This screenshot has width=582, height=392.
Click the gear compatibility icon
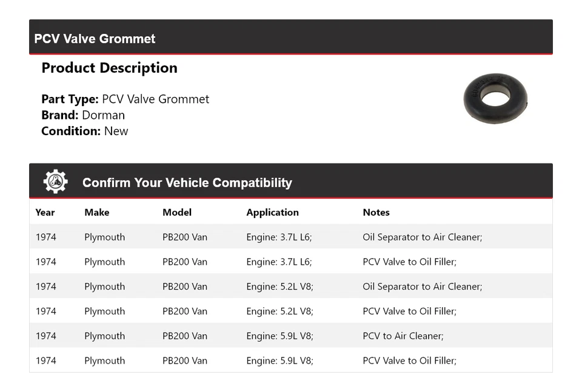click(x=55, y=182)
